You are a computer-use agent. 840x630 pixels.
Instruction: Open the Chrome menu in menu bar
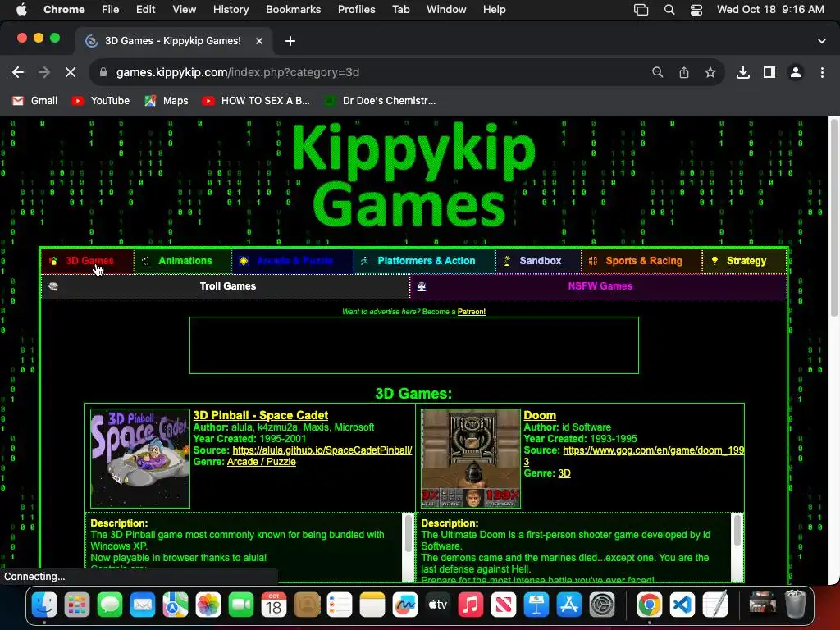[64, 10]
